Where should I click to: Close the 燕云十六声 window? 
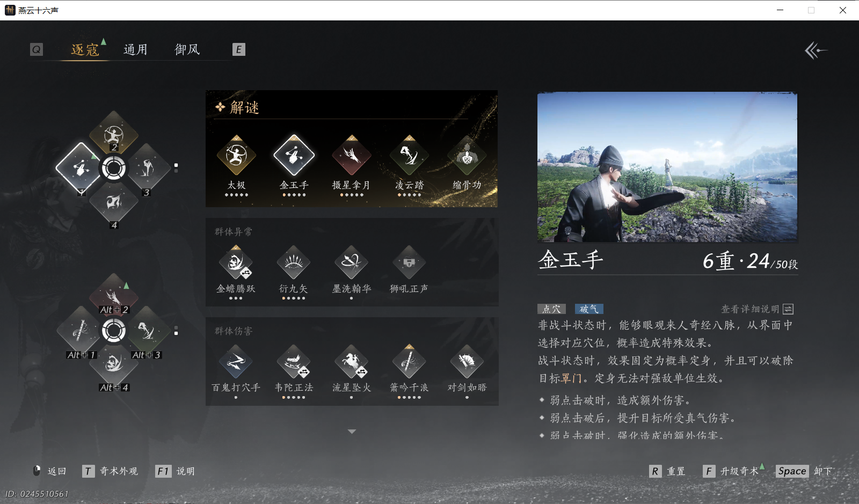point(842,10)
